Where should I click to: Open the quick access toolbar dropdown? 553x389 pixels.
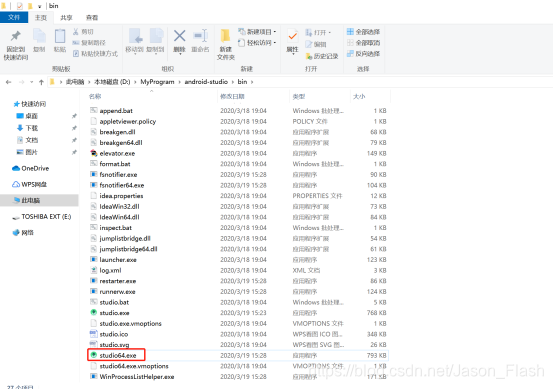(x=40, y=6)
